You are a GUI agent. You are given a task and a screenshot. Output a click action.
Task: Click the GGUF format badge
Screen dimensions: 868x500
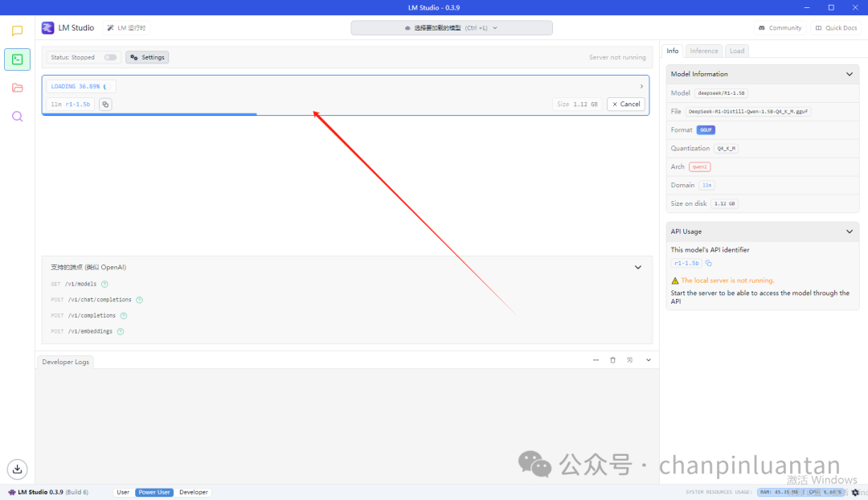click(706, 130)
